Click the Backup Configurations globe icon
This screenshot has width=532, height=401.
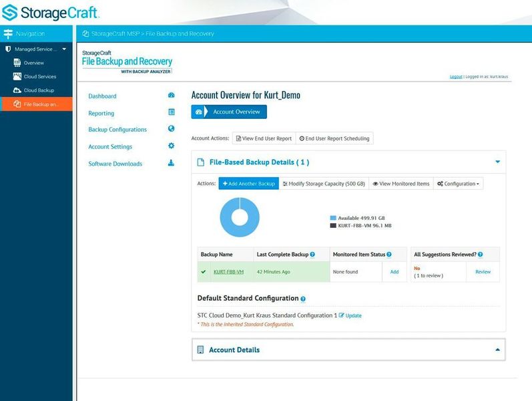click(172, 128)
